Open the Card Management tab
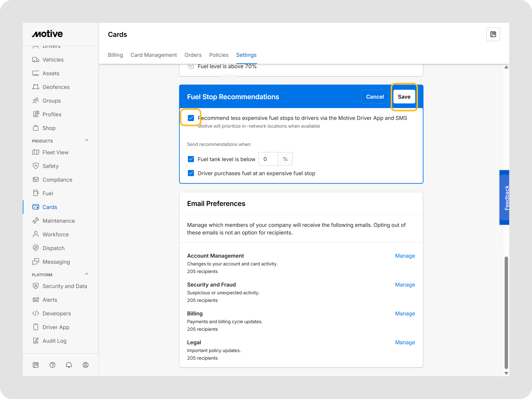 point(154,55)
